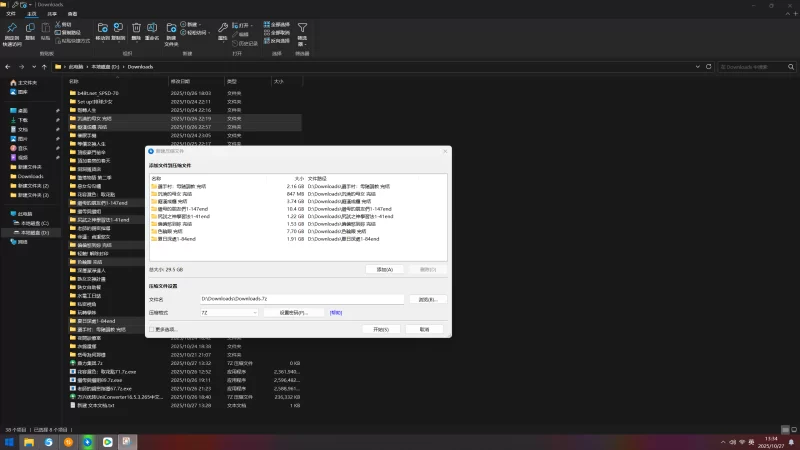
Task: Click the 帮助 link in the dialog
Action: pos(336,312)
